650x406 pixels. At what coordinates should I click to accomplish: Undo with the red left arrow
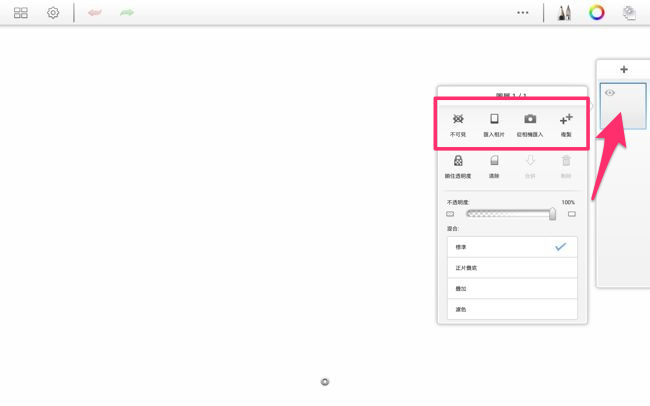[x=95, y=13]
